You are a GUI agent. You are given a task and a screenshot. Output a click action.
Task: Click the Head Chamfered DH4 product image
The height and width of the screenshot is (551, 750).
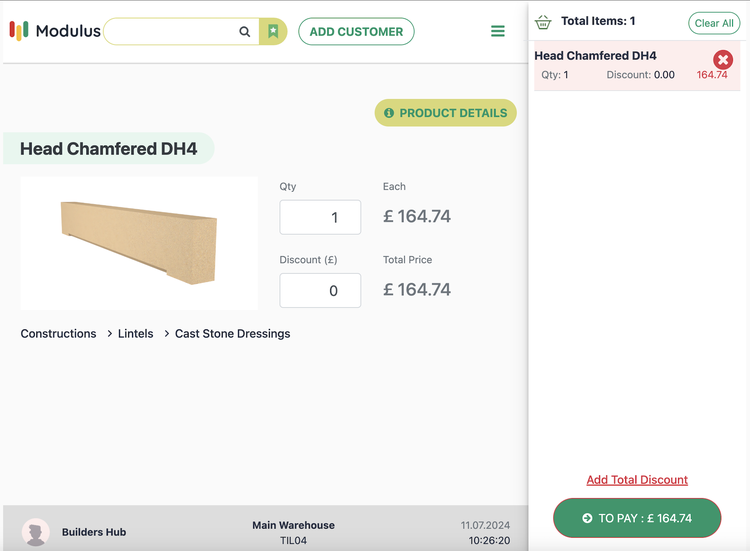139,243
